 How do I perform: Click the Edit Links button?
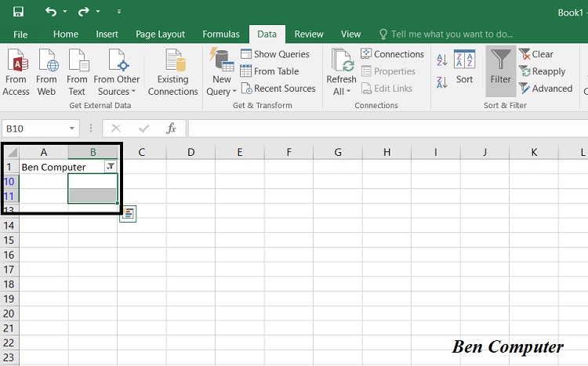click(x=387, y=89)
